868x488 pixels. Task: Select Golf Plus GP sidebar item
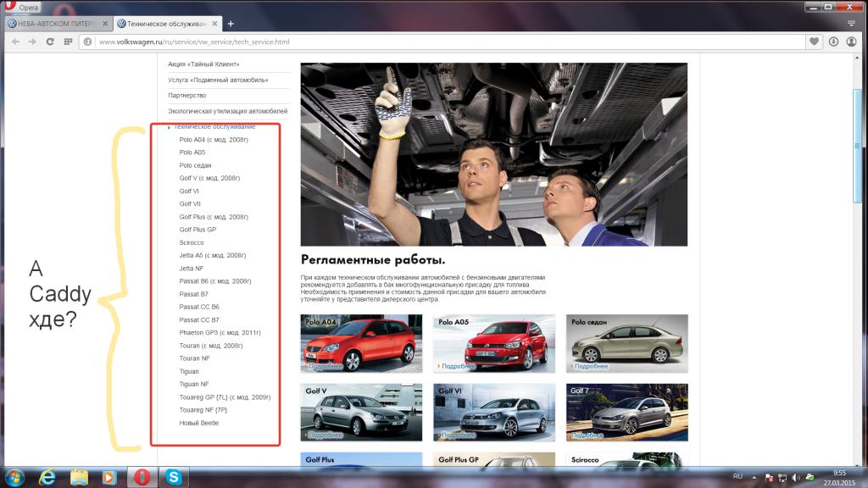(x=198, y=230)
